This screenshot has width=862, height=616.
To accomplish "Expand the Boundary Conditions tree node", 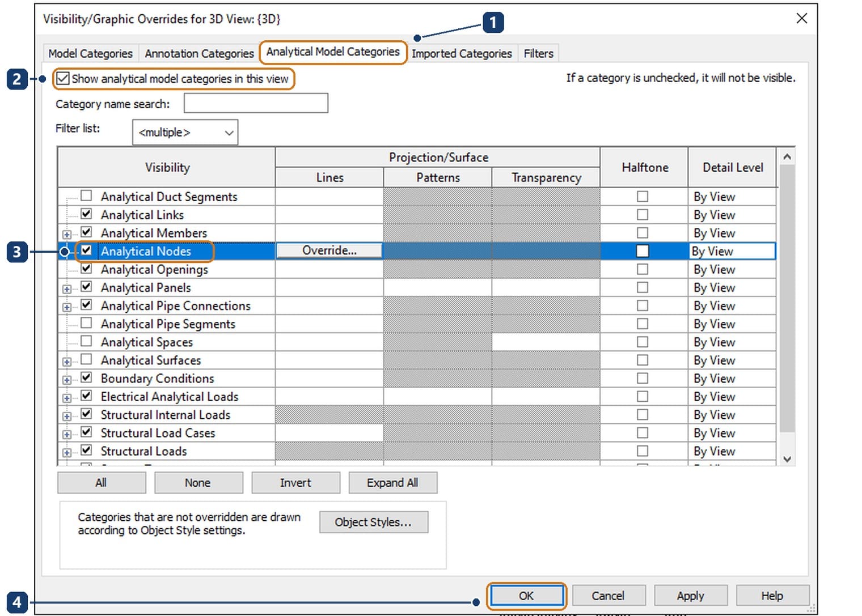I will 67,380.
